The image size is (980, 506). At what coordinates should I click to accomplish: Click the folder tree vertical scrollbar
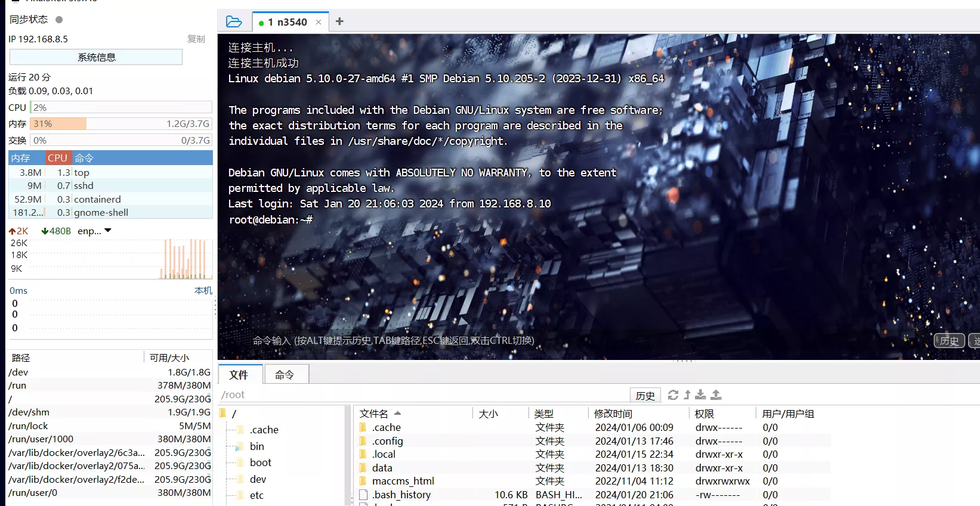tap(347, 456)
